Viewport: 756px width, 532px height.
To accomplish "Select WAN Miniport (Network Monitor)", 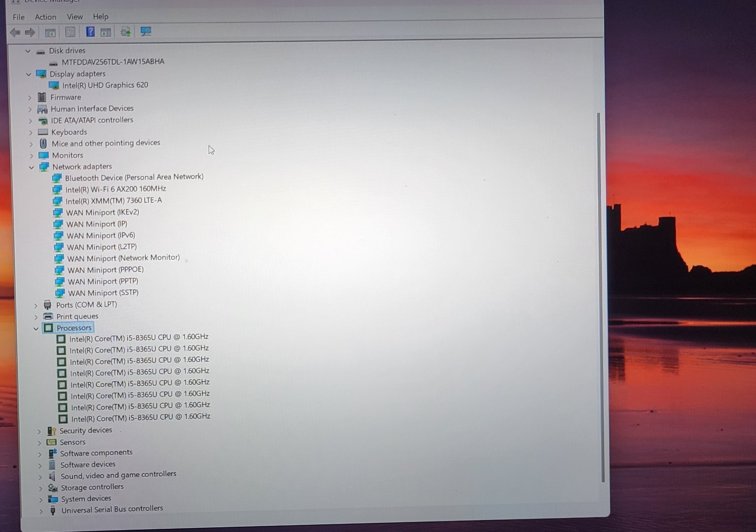I will [123, 258].
